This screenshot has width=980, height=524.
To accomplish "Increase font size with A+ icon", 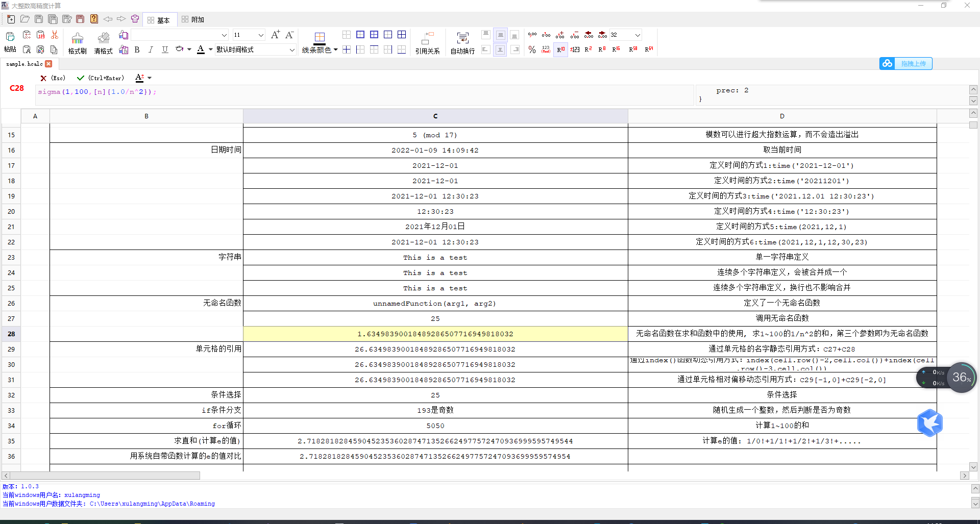I will (x=275, y=35).
